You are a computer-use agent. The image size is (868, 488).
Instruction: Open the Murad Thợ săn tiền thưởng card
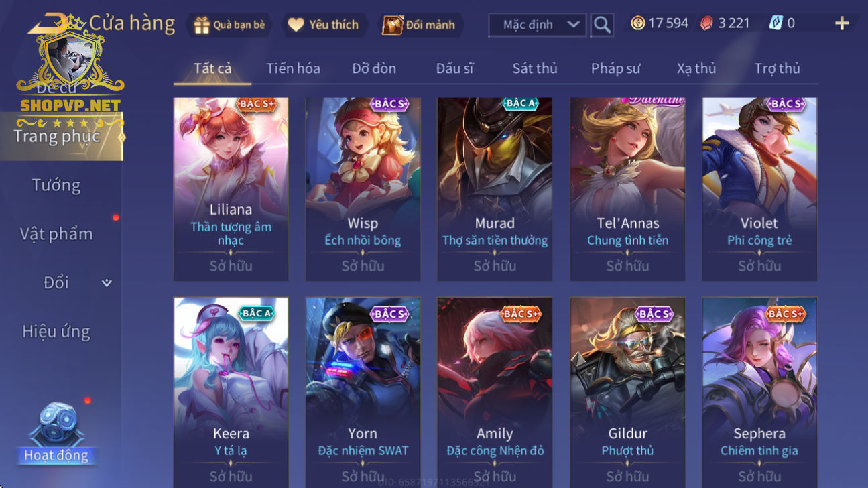pyautogui.click(x=495, y=189)
